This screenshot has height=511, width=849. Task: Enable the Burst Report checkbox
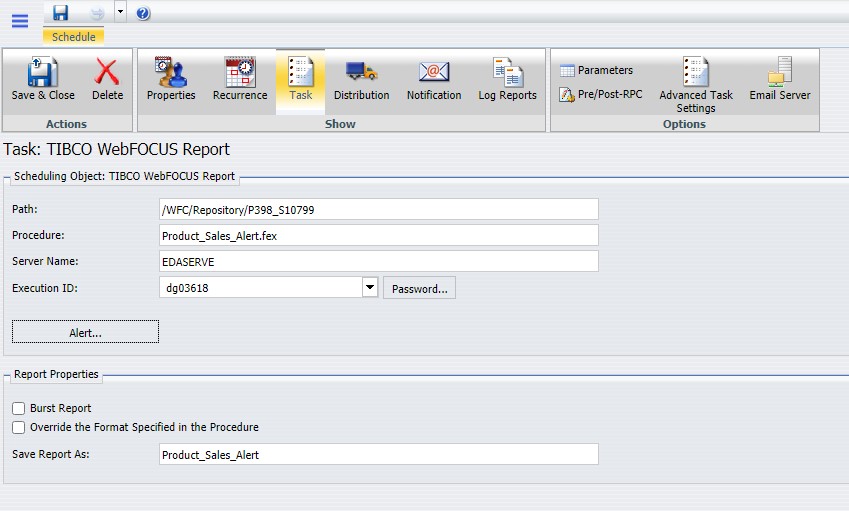[x=18, y=408]
